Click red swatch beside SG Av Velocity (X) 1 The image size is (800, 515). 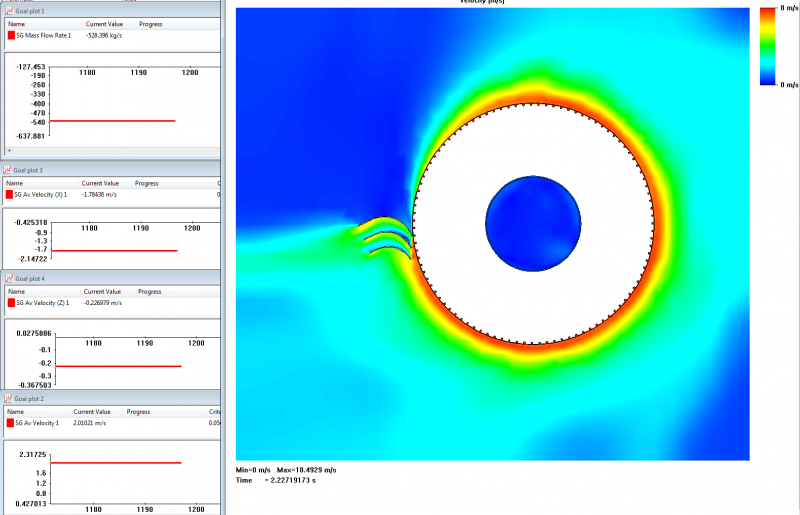tap(11, 195)
